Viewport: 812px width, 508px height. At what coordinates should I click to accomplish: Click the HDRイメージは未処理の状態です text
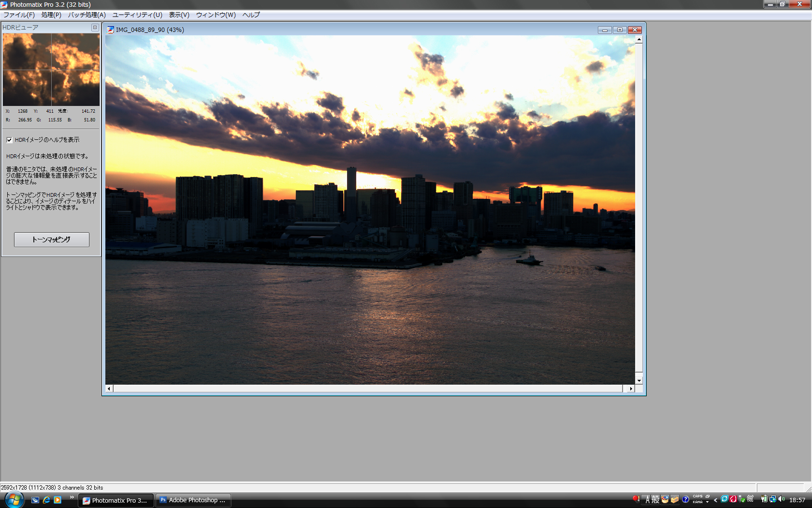47,156
